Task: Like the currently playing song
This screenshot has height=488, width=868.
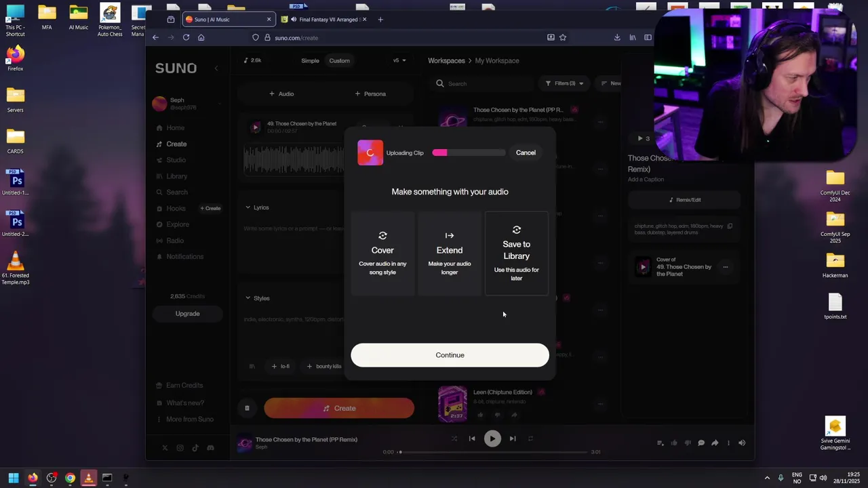Action: pyautogui.click(x=674, y=443)
